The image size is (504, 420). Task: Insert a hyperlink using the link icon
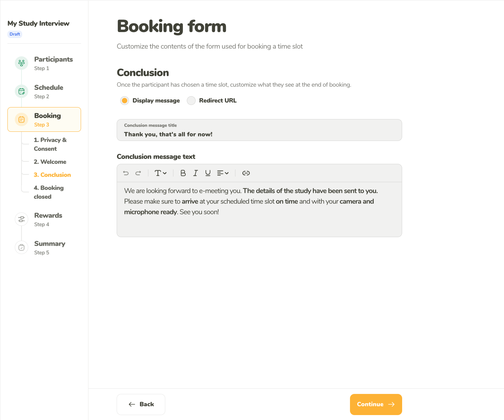coord(246,173)
